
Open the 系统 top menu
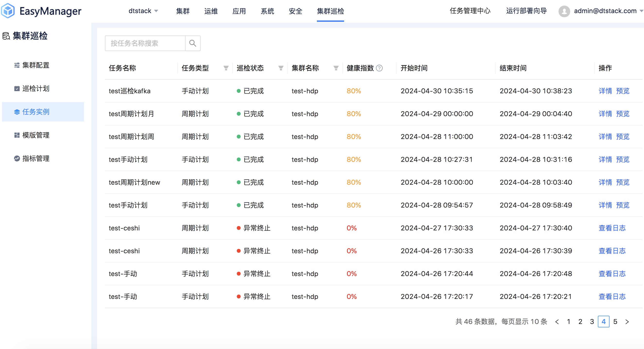(x=267, y=11)
